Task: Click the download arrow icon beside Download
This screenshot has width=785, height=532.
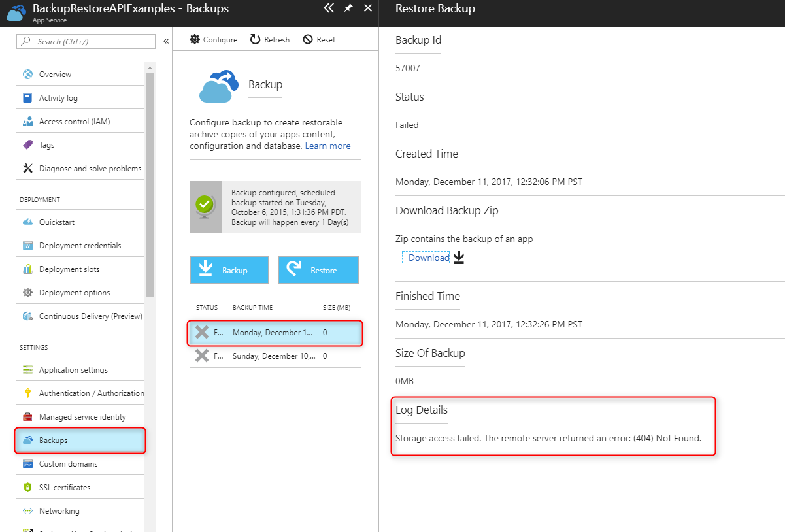Action: (x=459, y=258)
